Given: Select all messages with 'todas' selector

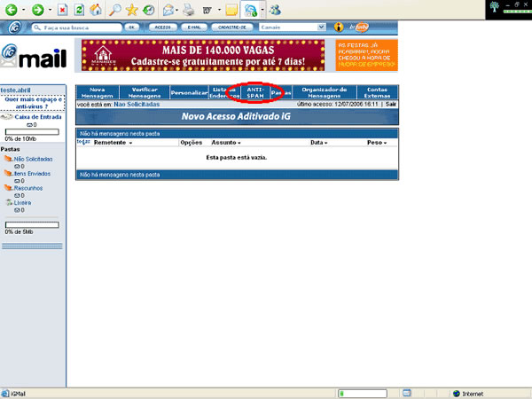Looking at the screenshot, I should [83, 142].
